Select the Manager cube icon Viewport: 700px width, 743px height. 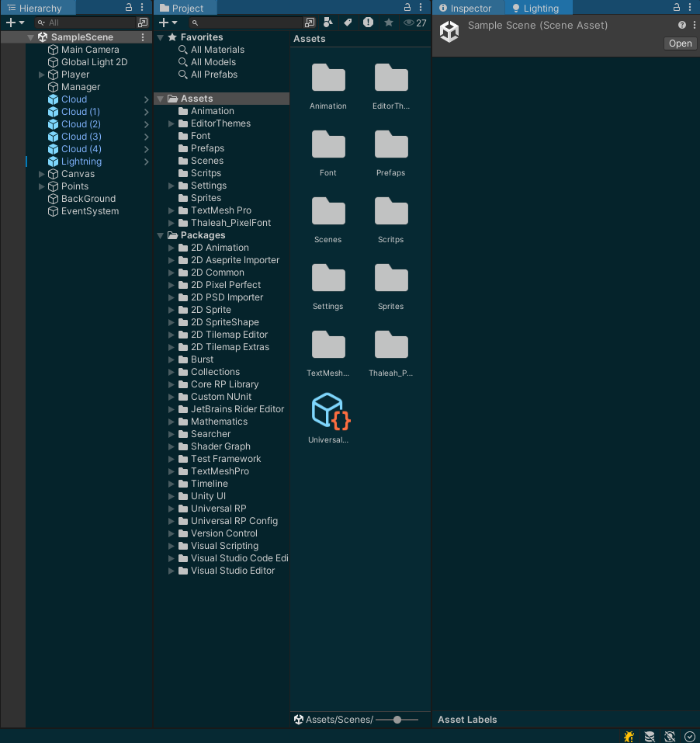[x=53, y=87]
